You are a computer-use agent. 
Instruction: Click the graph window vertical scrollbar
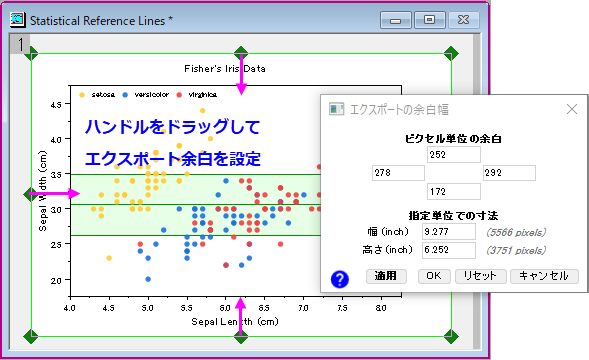476,192
